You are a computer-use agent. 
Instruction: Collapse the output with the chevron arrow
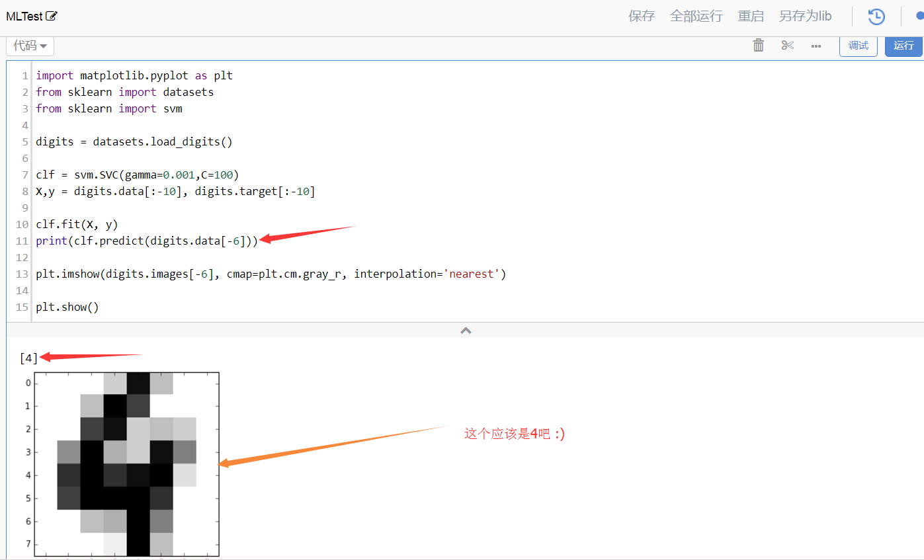[466, 330]
